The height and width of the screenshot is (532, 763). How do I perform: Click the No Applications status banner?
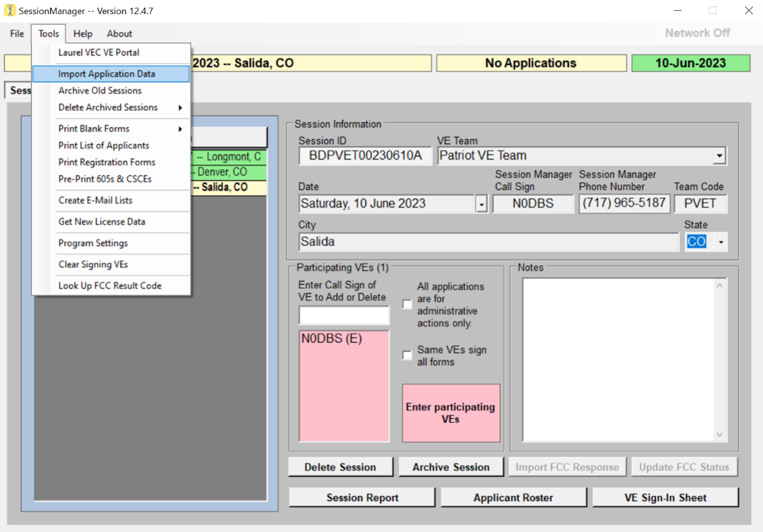click(531, 63)
